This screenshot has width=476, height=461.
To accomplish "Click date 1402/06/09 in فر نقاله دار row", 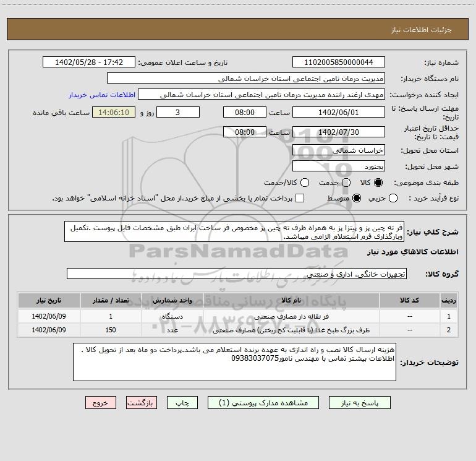I will (49, 316).
